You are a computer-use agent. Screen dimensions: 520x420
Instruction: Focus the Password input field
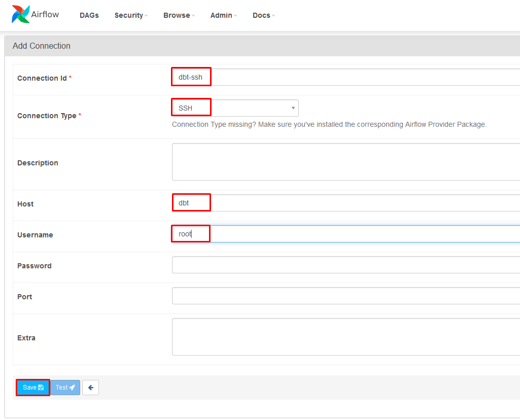click(x=345, y=265)
